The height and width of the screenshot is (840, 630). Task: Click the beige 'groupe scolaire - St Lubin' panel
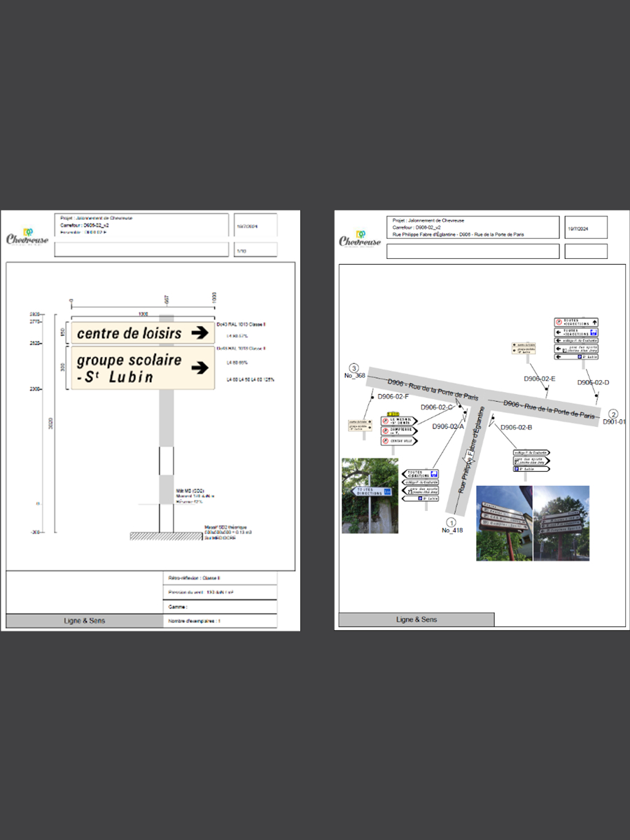click(x=133, y=368)
